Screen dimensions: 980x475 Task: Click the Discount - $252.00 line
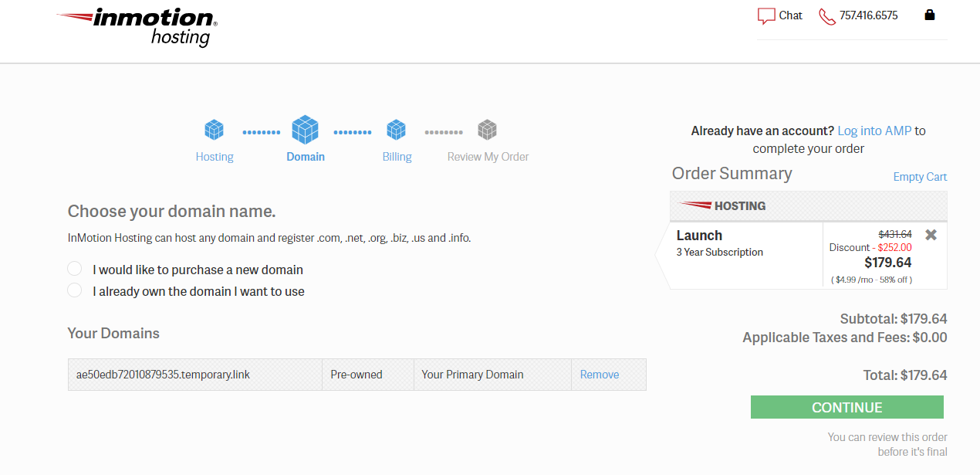click(x=870, y=247)
